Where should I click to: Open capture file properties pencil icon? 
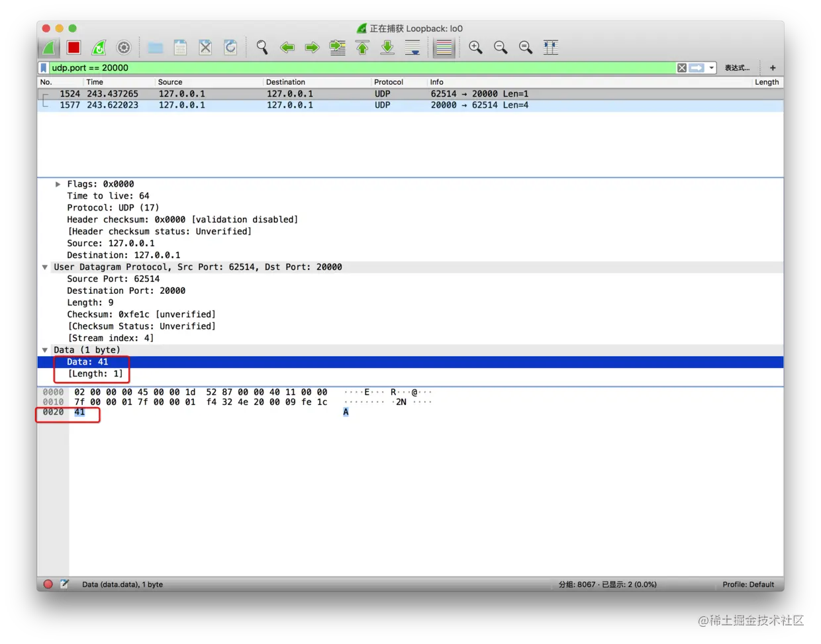tap(64, 584)
